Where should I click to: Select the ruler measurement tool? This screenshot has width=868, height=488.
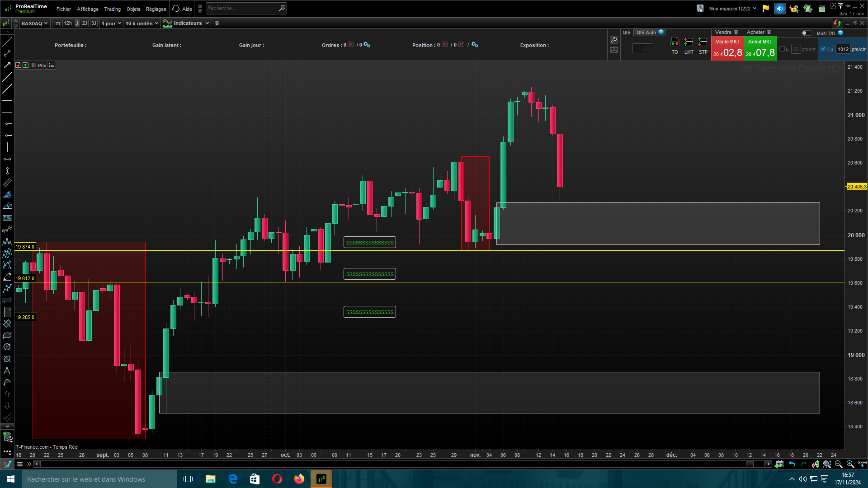7,183
